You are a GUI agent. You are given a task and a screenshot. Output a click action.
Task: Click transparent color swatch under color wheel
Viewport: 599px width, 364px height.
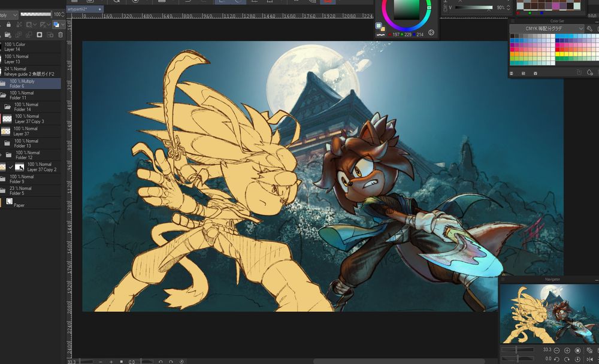pos(380,34)
